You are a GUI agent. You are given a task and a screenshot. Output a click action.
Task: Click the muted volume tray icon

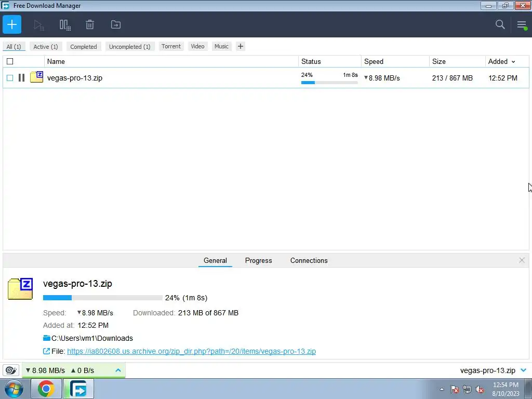[480, 389]
